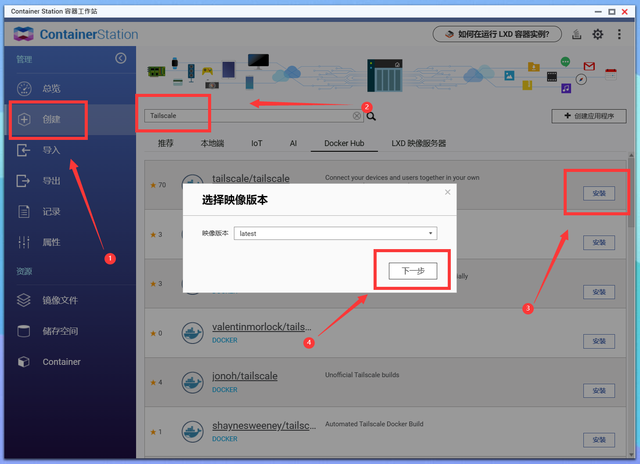Click the IoT stack icon in the header

pos(576,34)
